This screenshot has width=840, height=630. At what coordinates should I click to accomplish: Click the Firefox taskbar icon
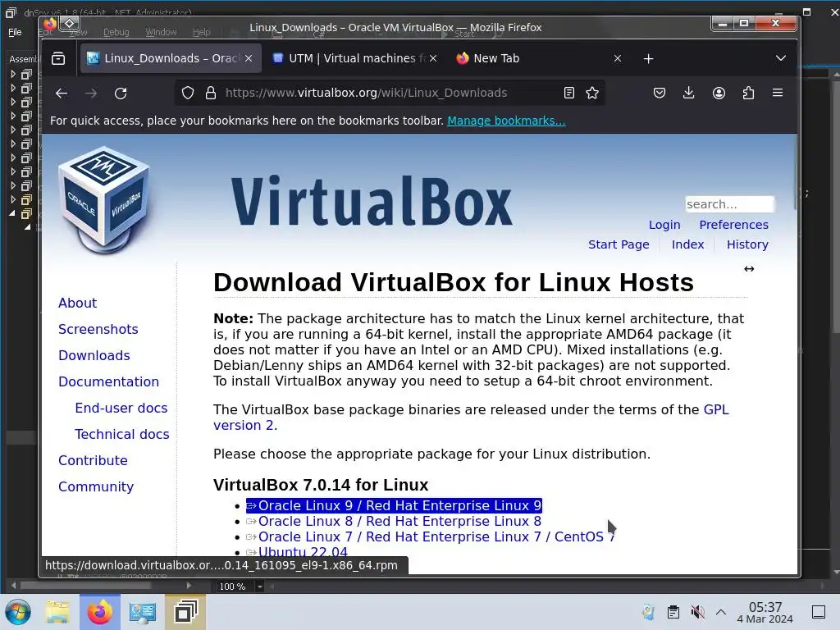tap(100, 612)
